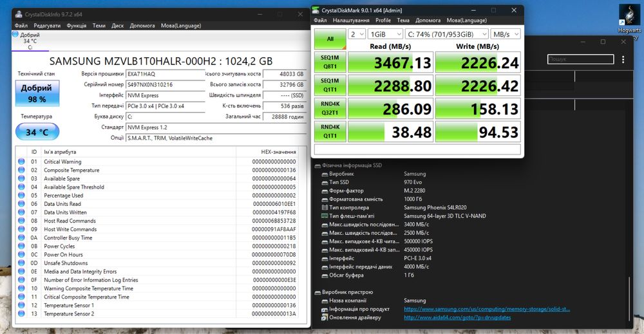Screen dimensions: 644x334
Task: Click the icon beside Інформація про продукт
Action: pyautogui.click(x=325, y=309)
